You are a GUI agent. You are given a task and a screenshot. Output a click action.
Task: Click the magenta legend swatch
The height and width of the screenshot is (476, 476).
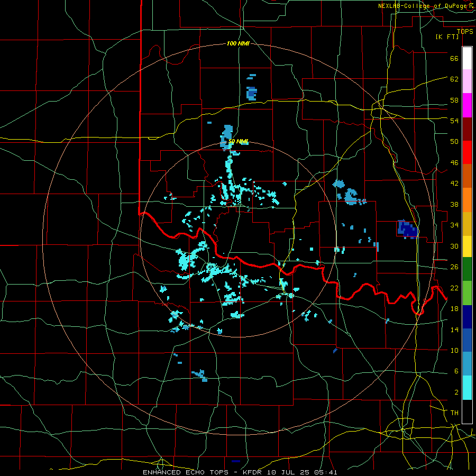click(467, 105)
